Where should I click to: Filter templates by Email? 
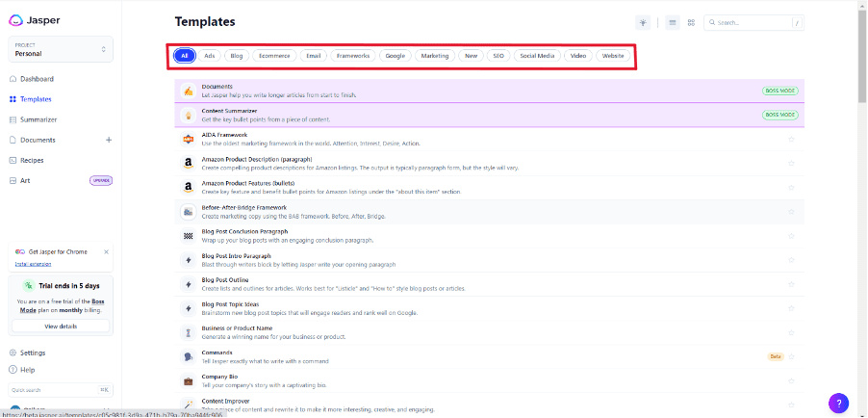(x=314, y=56)
